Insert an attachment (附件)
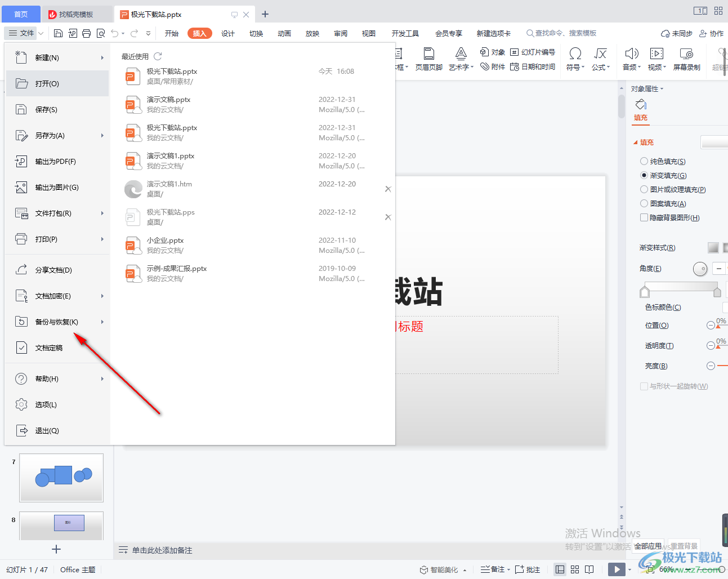This screenshot has width=728, height=579. [493, 67]
